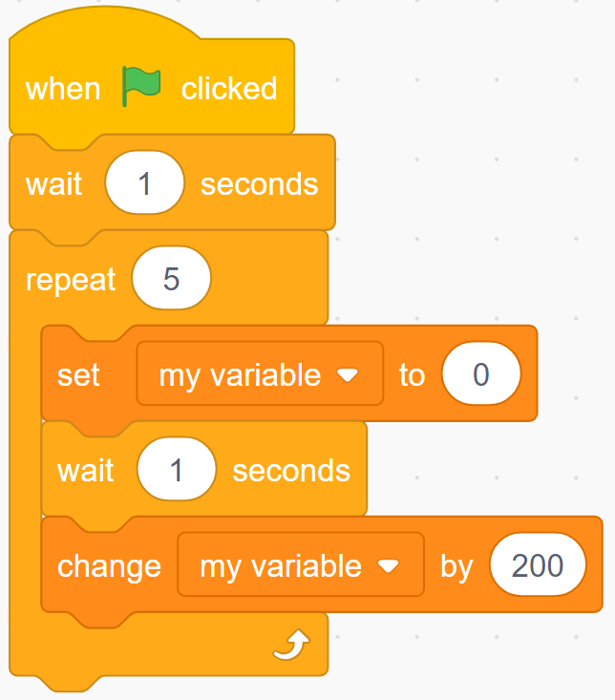This screenshot has width=615, height=700.
Task: Click the word "clicked" on the hat block
Action: click(x=229, y=89)
